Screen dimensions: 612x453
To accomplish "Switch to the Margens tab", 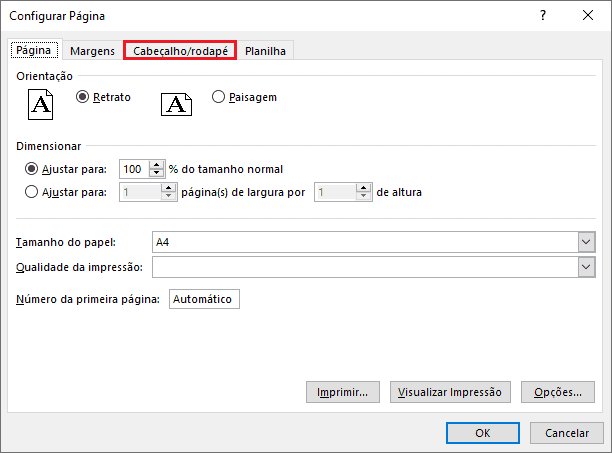I will click(x=93, y=51).
